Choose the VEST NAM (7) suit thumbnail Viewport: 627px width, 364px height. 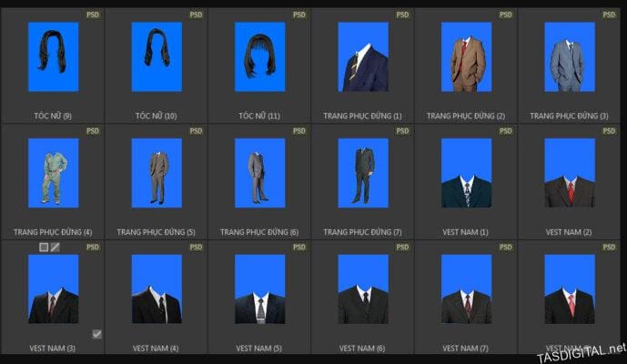466,288
